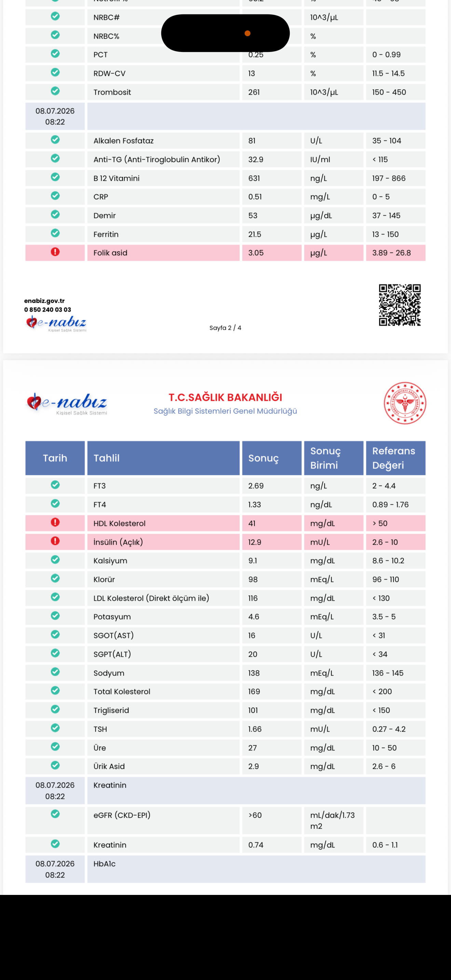Open the enabiz.gov.tr link in footer
This screenshot has width=451, height=980.
point(44,301)
